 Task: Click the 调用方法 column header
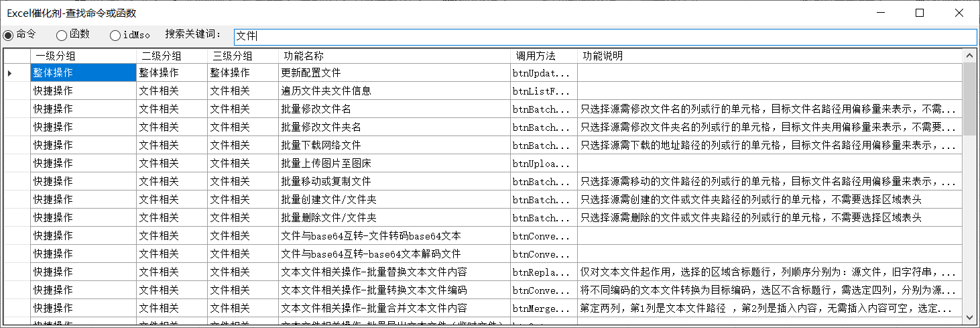(544, 56)
